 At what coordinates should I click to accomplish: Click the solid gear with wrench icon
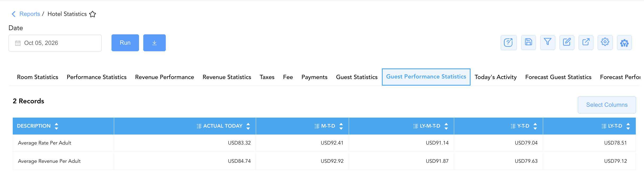(624, 43)
